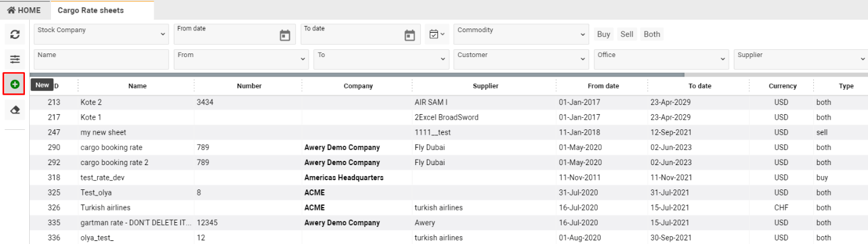The image size is (868, 244).
Task: Click the refresh icon in left sidebar
Action: tap(15, 35)
